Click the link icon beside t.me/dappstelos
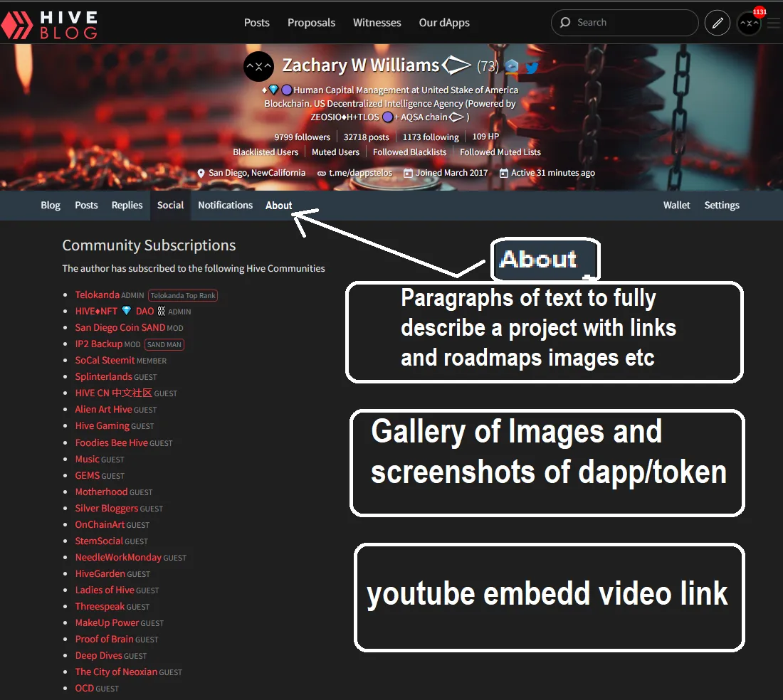783x700 pixels. pyautogui.click(x=322, y=173)
